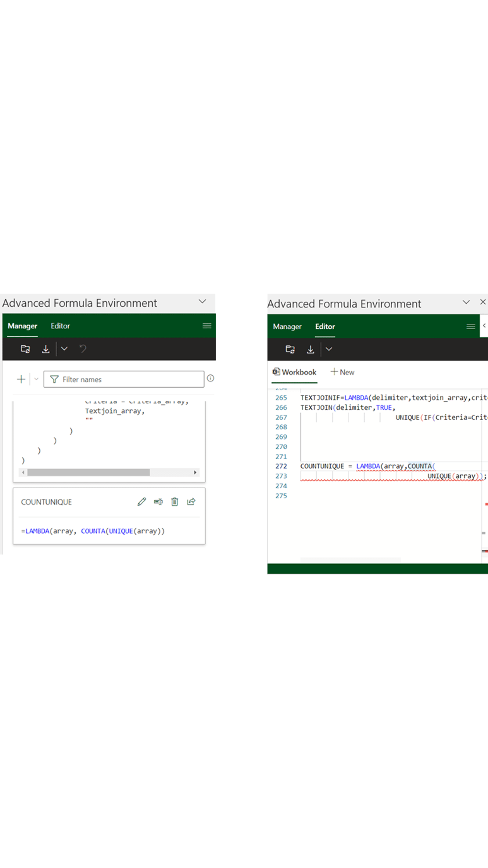
Task: Import formulas using the download icon
Action: click(46, 349)
